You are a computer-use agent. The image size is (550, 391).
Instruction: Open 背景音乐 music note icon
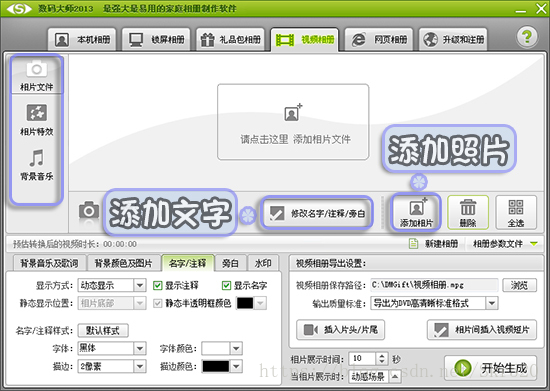pos(36,158)
